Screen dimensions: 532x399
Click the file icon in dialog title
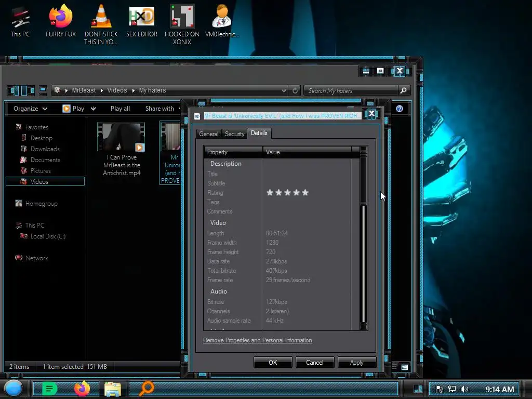pyautogui.click(x=197, y=116)
